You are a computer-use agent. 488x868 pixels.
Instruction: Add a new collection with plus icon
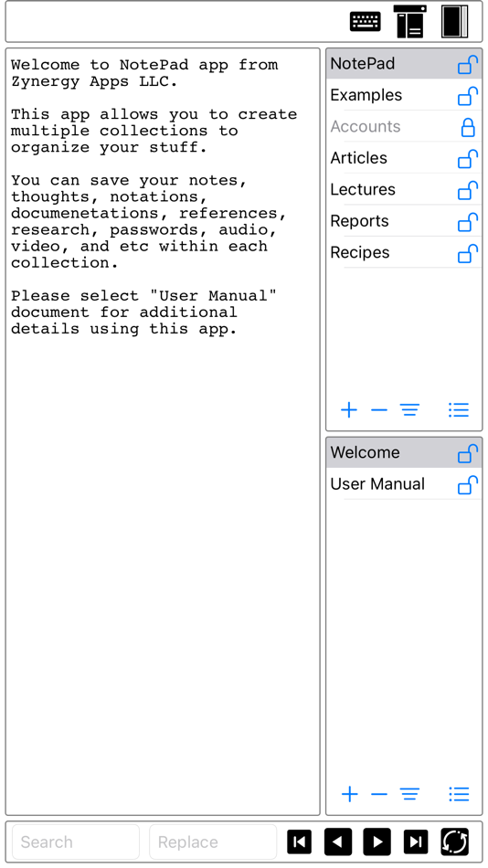tap(349, 410)
